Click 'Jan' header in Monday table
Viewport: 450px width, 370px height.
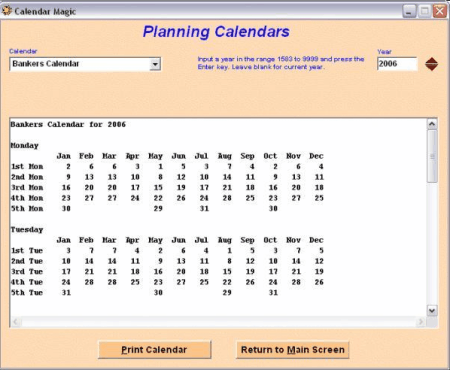pos(63,156)
